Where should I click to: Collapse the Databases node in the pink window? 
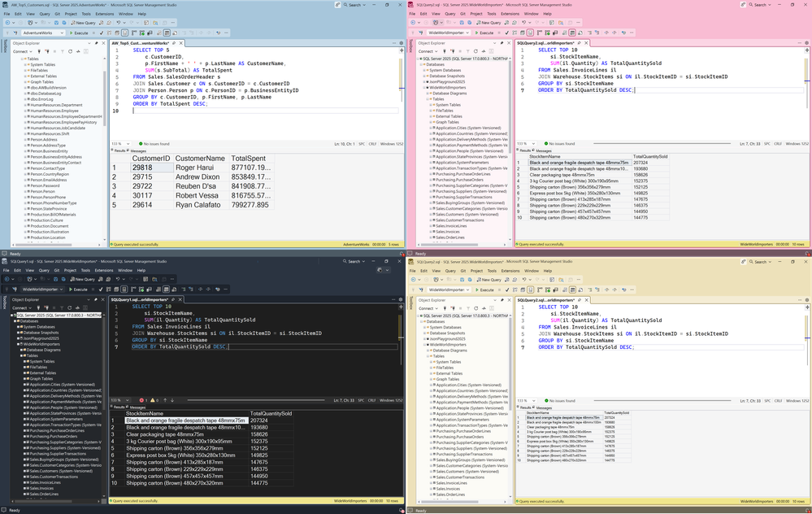tap(422, 65)
